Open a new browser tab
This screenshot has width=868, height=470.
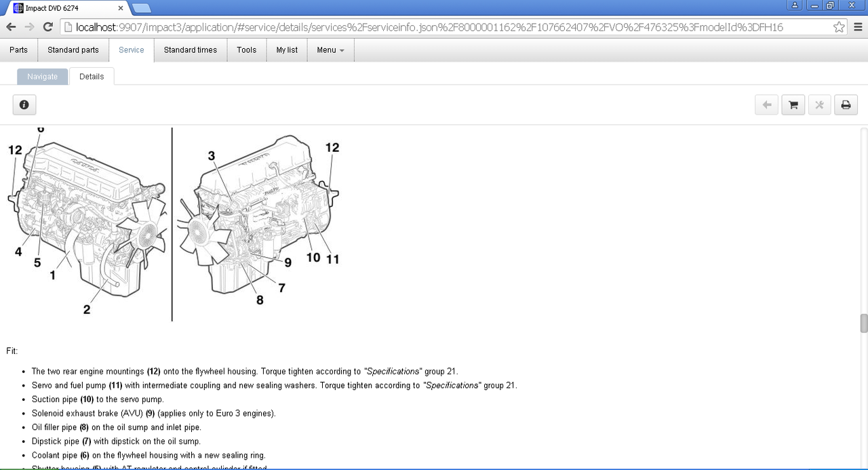tap(141, 8)
